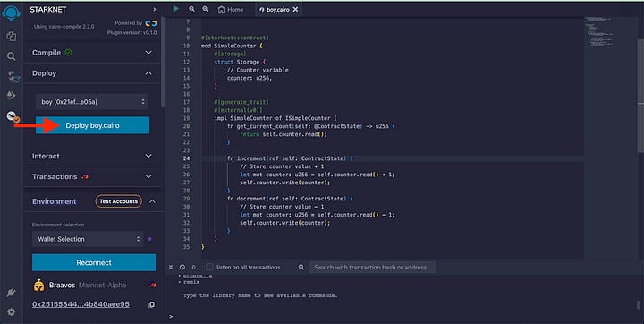Image resolution: width=644 pixels, height=324 pixels.
Task: Click the 'fn increment' code line
Action: coord(290,158)
